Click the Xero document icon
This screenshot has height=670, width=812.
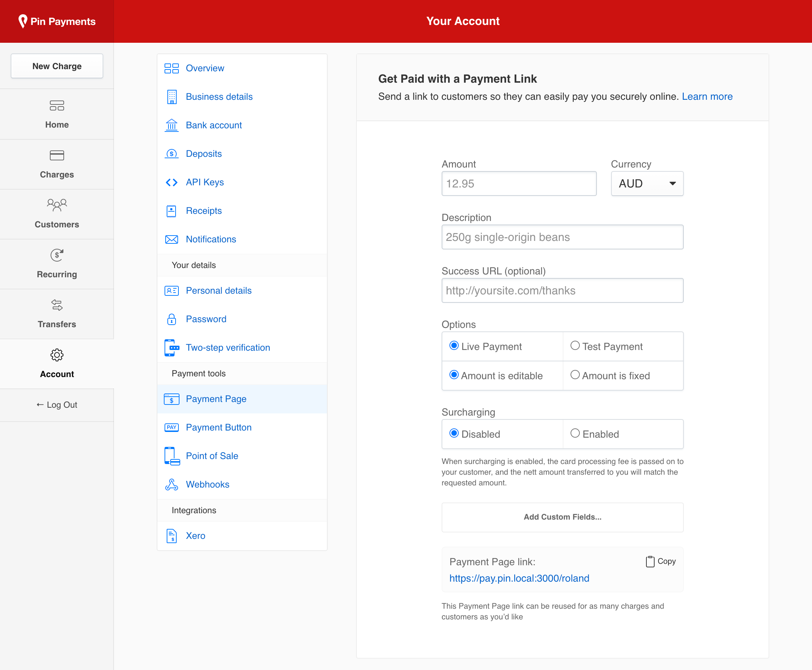[x=172, y=536]
